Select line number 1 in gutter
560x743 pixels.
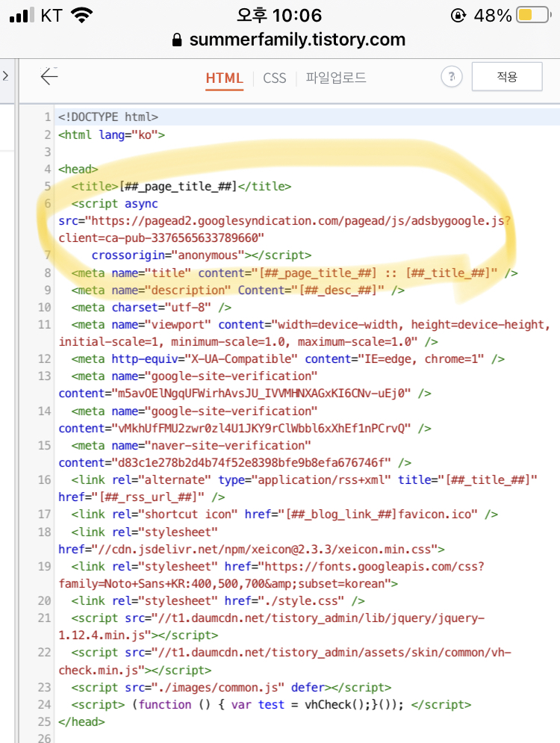47,117
